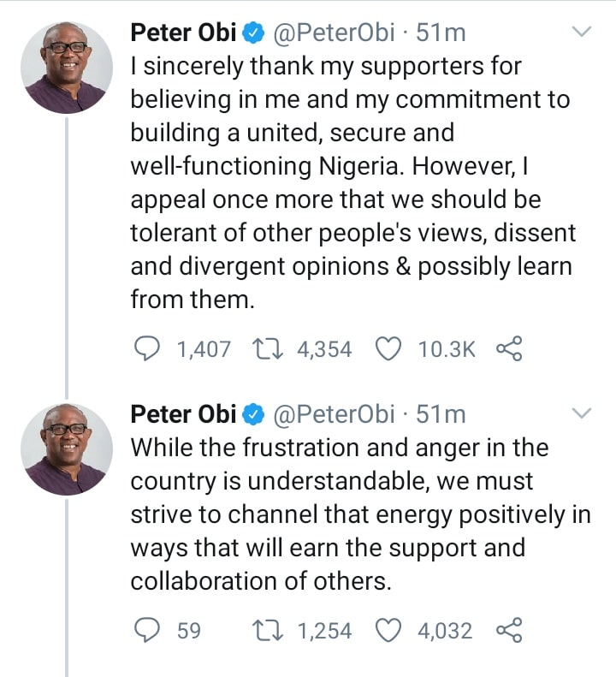The image size is (616, 677).
Task: Share the tweet about frustration and anger
Action: pos(509,631)
